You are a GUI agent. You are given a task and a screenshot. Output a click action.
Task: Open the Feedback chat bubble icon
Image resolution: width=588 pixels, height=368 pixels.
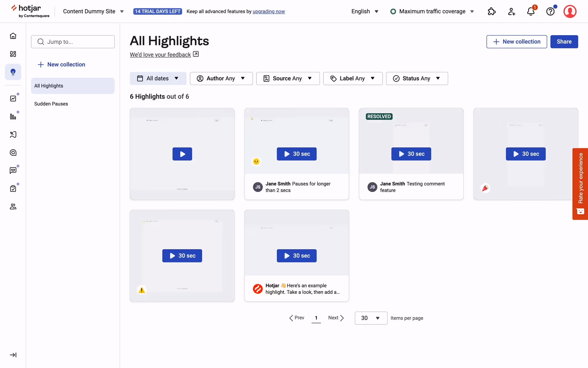tap(13, 171)
